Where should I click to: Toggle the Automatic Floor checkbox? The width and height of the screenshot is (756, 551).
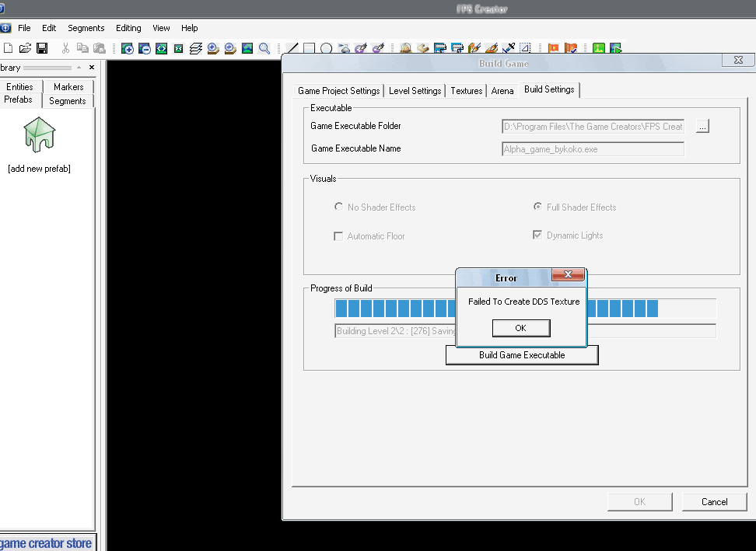[x=338, y=236]
